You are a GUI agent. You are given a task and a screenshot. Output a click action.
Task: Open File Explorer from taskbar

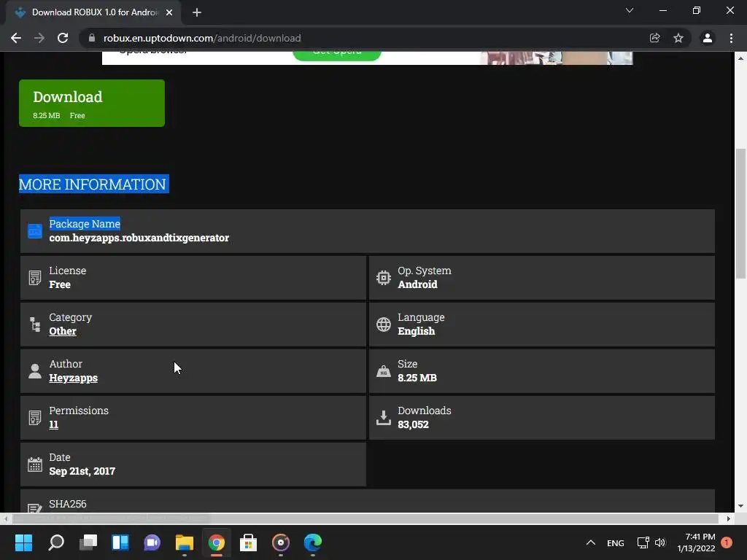tap(185, 542)
